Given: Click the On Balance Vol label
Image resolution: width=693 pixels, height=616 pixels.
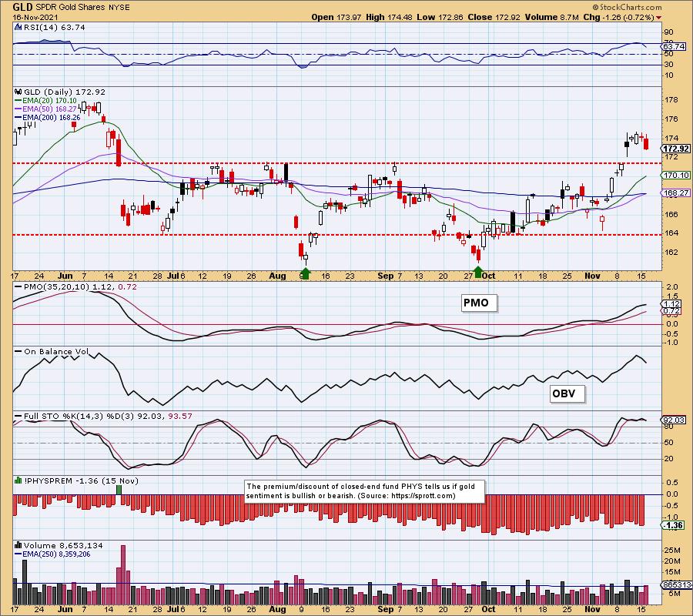Looking at the screenshot, I should (56, 352).
